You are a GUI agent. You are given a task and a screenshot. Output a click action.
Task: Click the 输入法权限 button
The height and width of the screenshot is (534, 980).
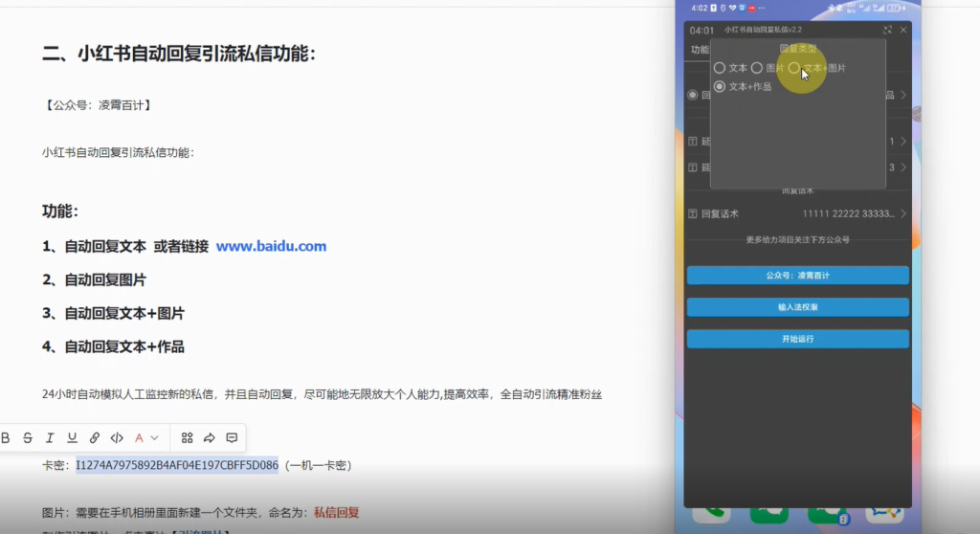pos(797,307)
